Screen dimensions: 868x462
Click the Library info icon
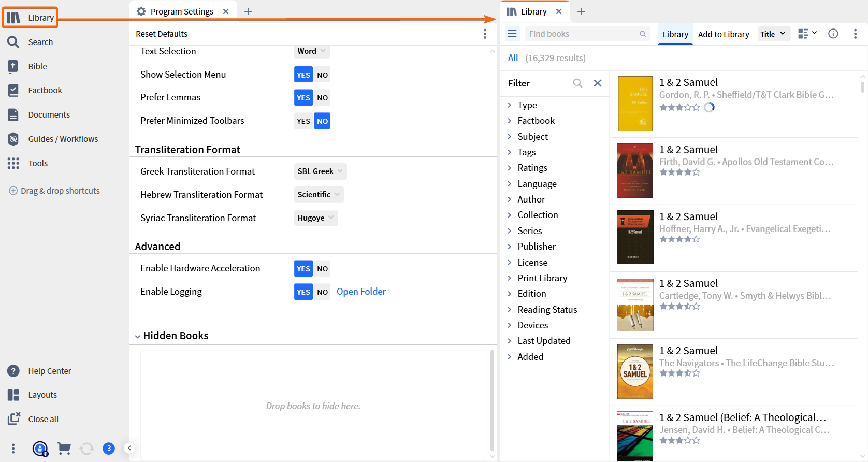(833, 34)
